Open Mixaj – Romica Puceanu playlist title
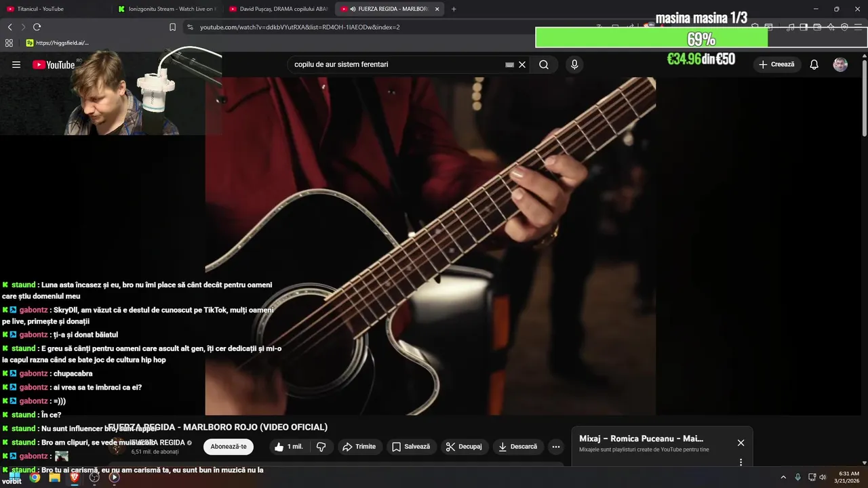 coord(641,439)
